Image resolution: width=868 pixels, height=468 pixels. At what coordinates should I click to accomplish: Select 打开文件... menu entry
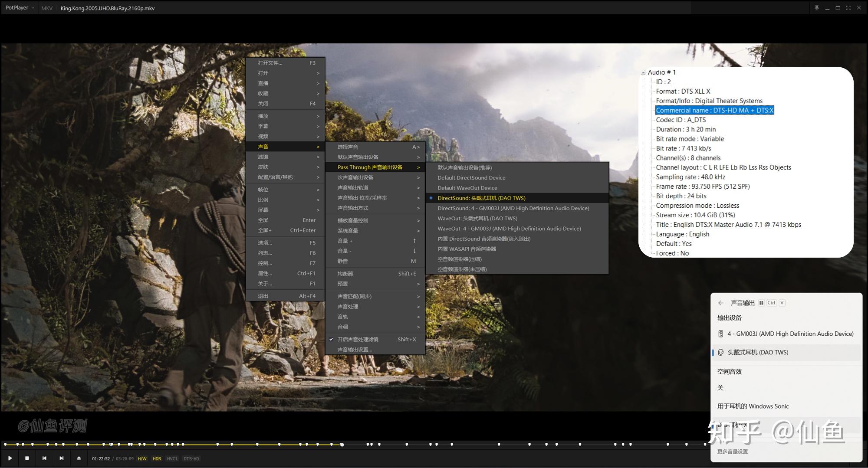pyautogui.click(x=286, y=63)
